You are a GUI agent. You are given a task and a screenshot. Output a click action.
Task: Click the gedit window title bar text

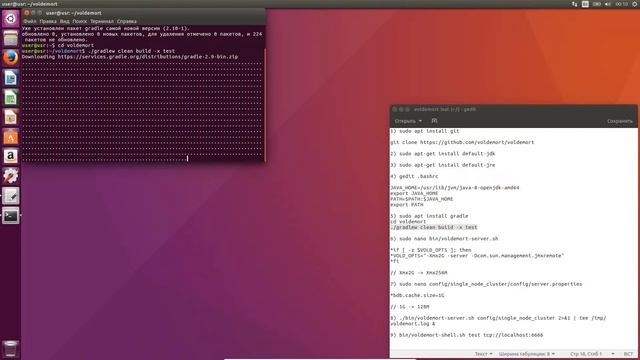[x=445, y=109]
